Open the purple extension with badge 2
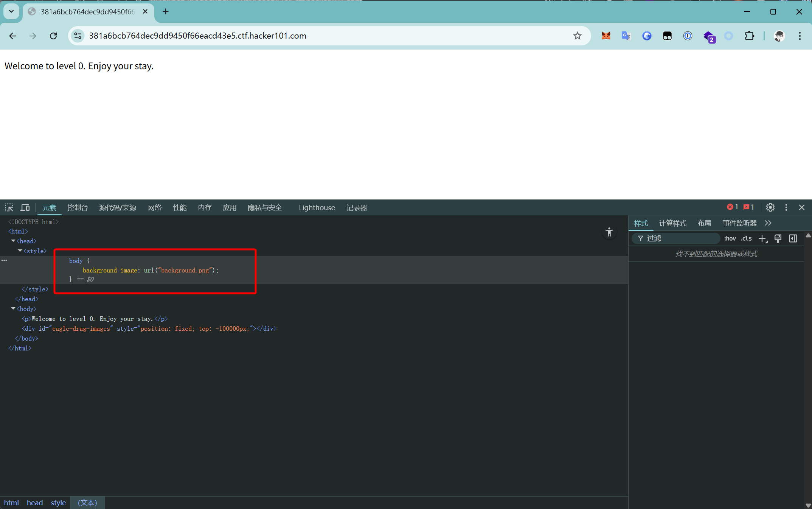This screenshot has height=509, width=812. (709, 37)
